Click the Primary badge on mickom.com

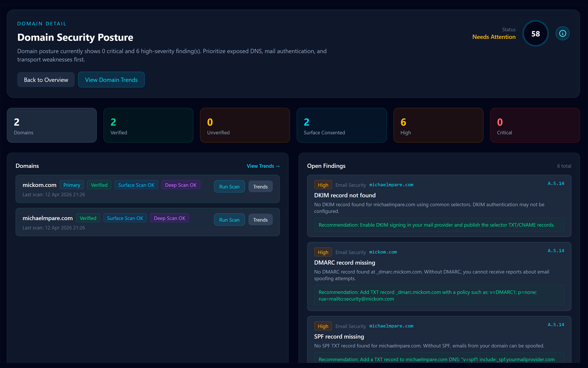(x=72, y=185)
